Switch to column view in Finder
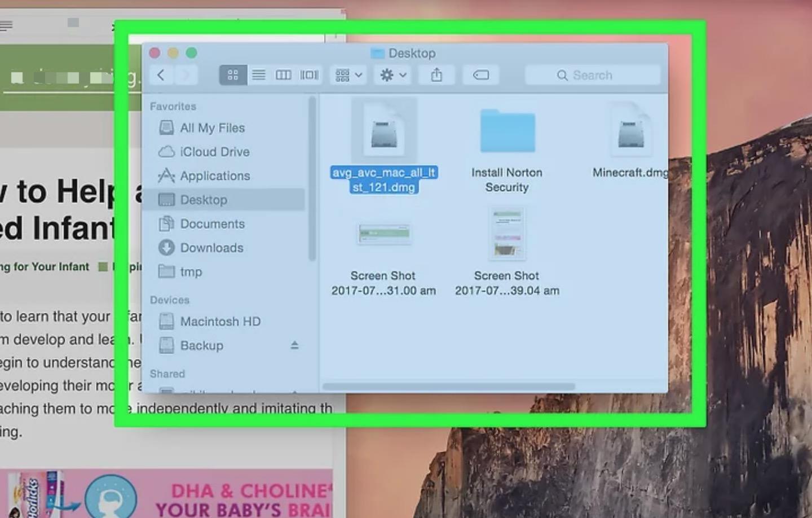Image resolution: width=812 pixels, height=518 pixels. coord(283,75)
